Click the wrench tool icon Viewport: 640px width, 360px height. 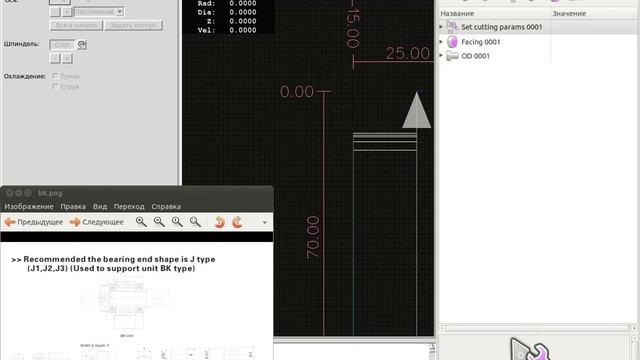530,349
